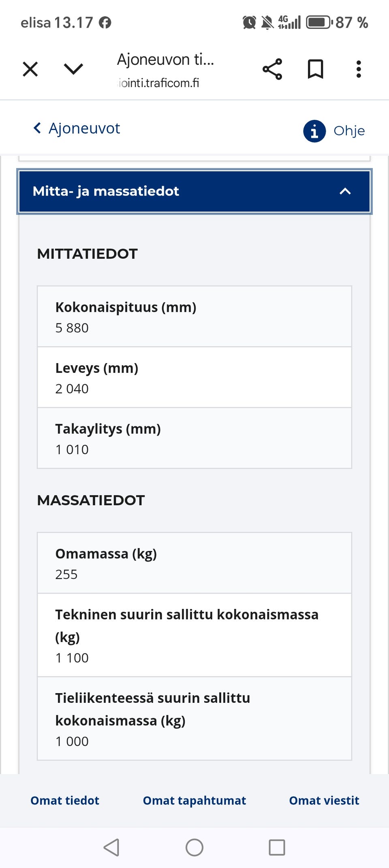This screenshot has width=389, height=868.
Task: Click the chevron-up arrow in blue header
Action: pos(345,191)
